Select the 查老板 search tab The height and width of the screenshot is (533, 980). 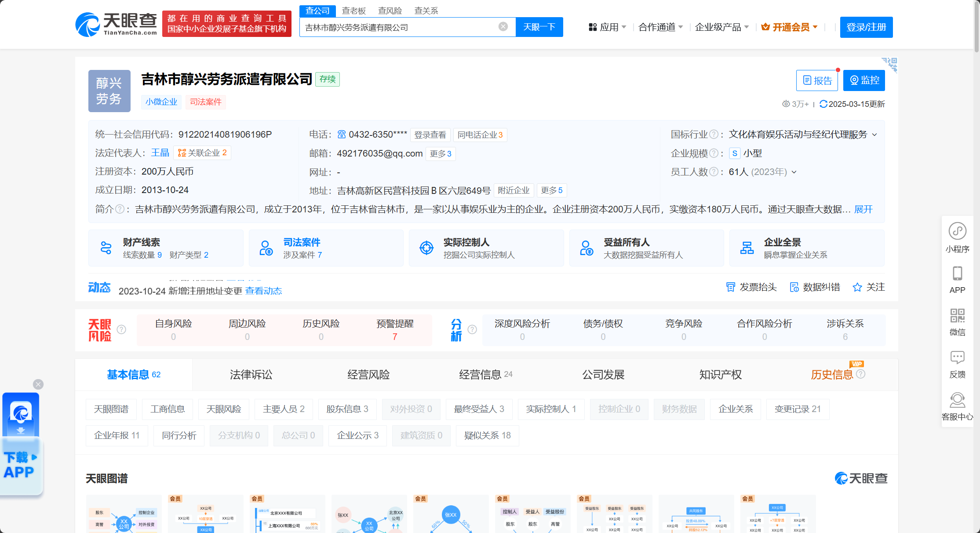[x=353, y=11]
